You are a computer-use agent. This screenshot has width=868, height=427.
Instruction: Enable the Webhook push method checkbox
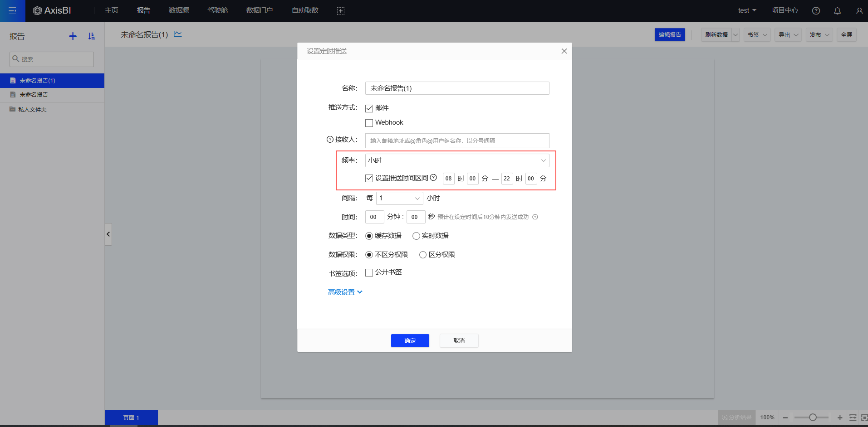pos(369,123)
